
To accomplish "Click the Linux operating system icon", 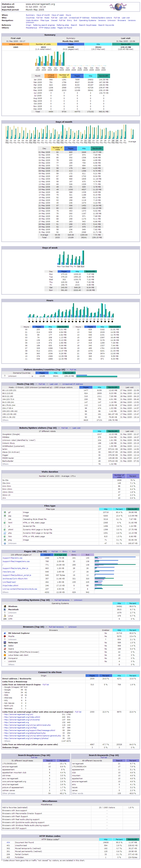I will 5,616.
